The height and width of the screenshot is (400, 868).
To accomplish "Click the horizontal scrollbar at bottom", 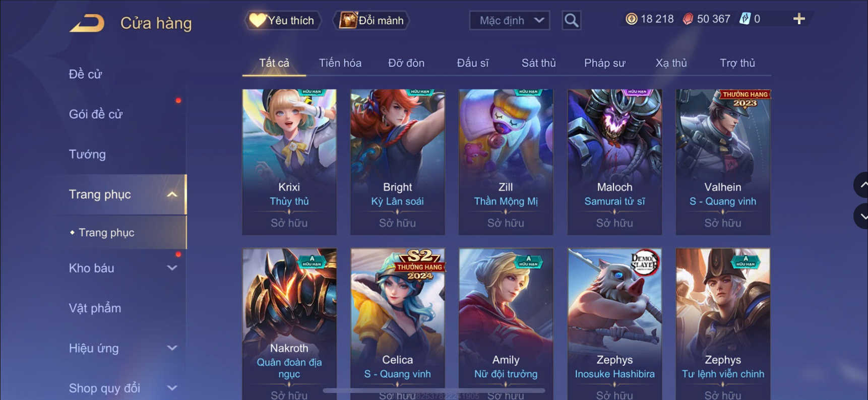I will (x=433, y=390).
